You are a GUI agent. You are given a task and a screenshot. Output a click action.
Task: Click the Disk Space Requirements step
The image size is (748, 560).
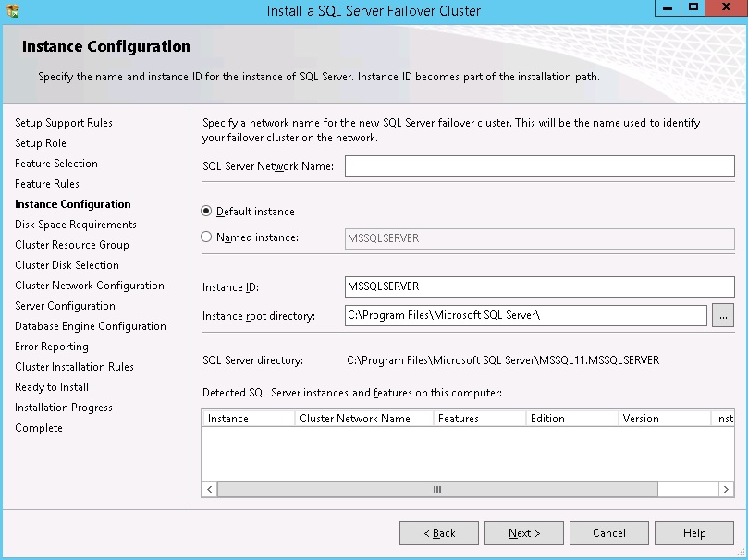[76, 225]
